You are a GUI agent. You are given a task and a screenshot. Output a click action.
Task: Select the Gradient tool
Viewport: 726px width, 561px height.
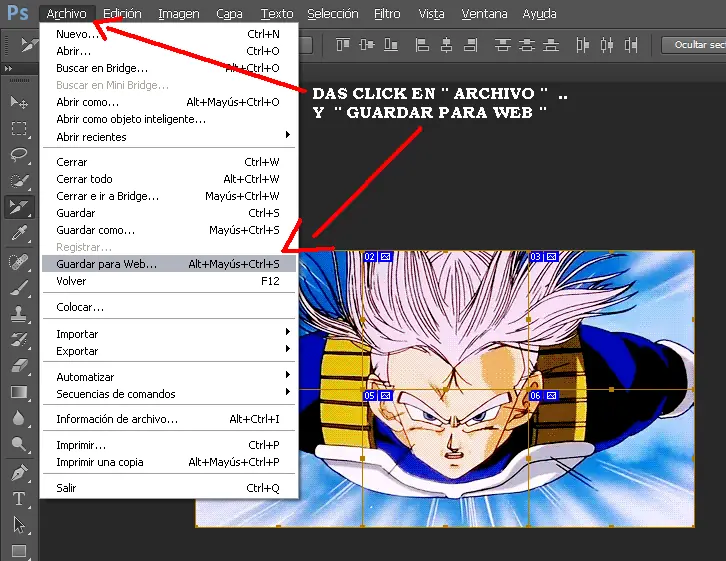[19, 393]
